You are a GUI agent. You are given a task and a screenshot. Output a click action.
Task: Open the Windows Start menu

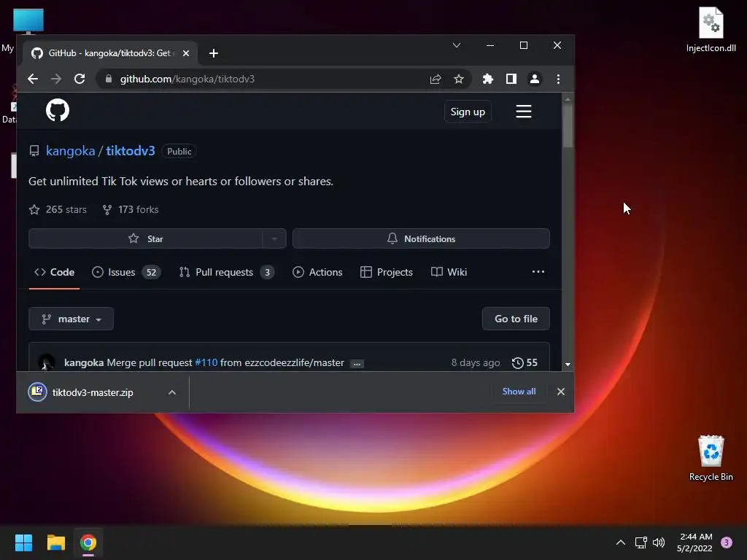click(x=23, y=542)
